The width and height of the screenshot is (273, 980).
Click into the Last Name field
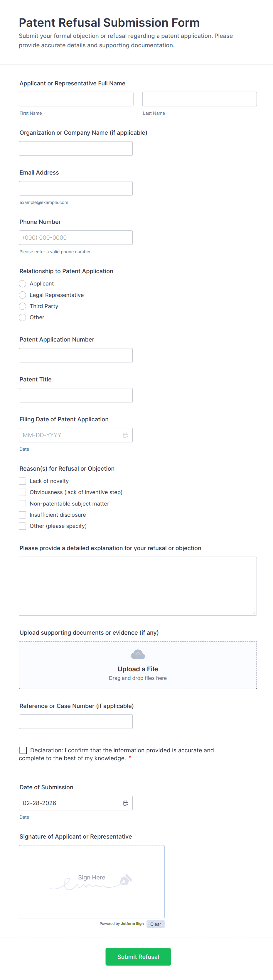pyautogui.click(x=200, y=99)
